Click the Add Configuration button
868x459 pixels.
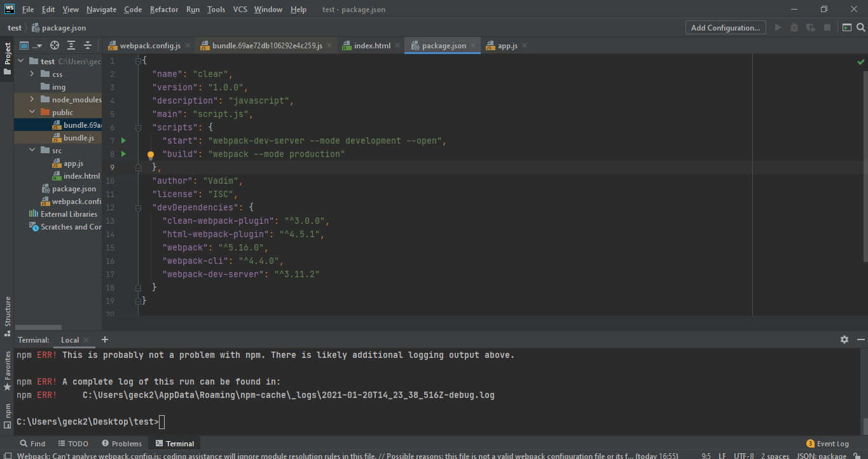[726, 27]
